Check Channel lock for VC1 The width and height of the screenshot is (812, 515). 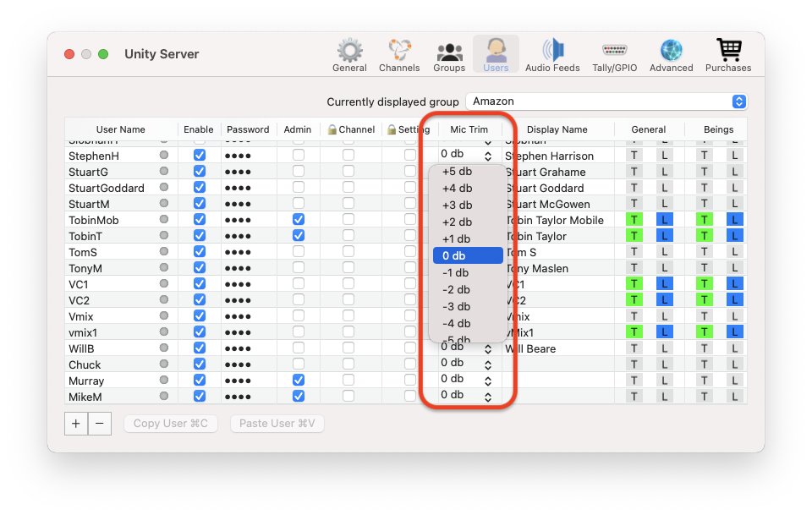tap(348, 283)
